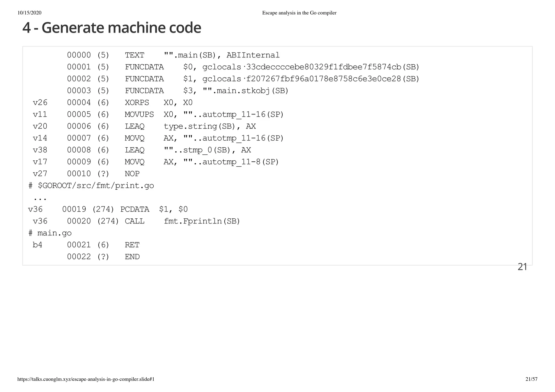Click the address '00003'
The height and width of the screenshot is (392, 555).
click(x=79, y=91)
